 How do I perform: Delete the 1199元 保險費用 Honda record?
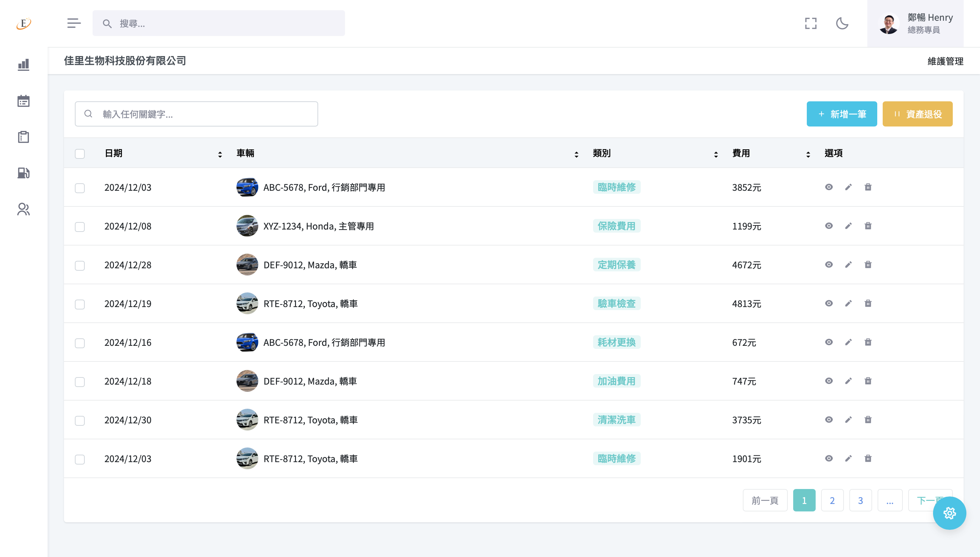point(868,226)
